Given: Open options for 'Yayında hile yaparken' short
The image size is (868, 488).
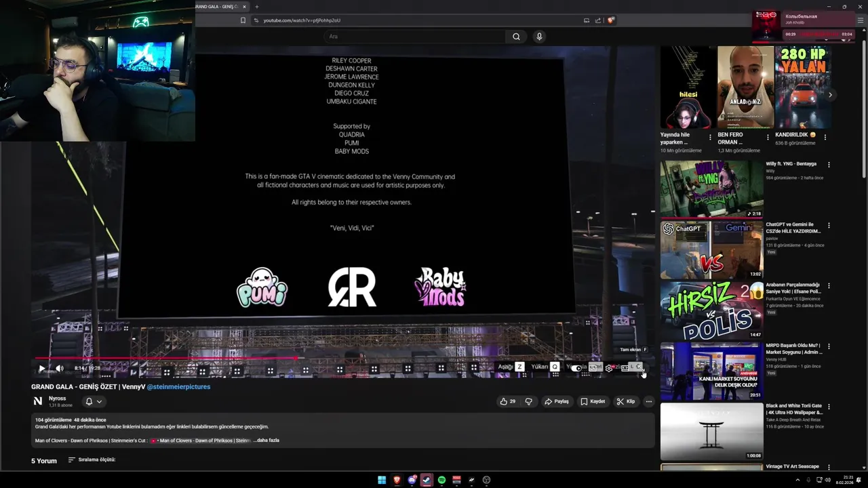Looking at the screenshot, I should [x=710, y=137].
